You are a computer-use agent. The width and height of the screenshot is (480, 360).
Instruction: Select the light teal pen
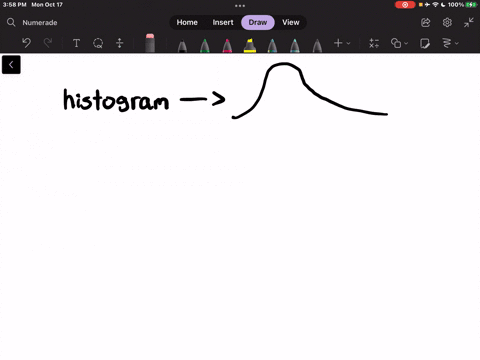[x=295, y=46]
